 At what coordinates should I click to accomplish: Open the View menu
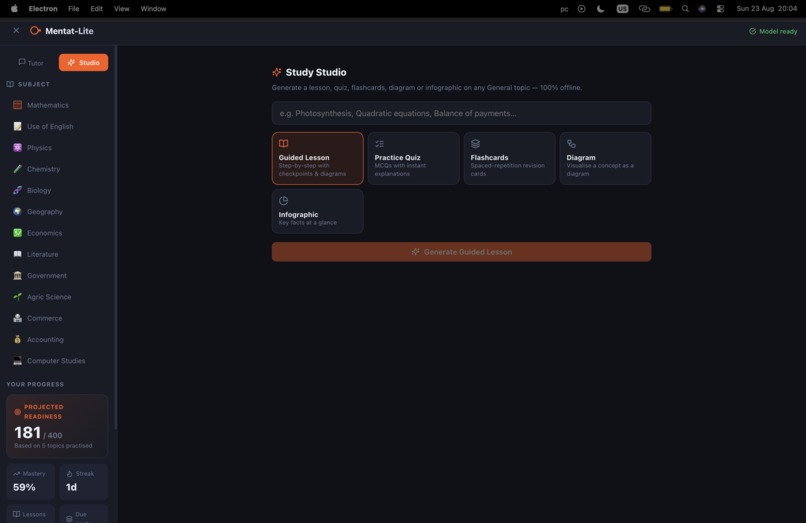coord(122,9)
